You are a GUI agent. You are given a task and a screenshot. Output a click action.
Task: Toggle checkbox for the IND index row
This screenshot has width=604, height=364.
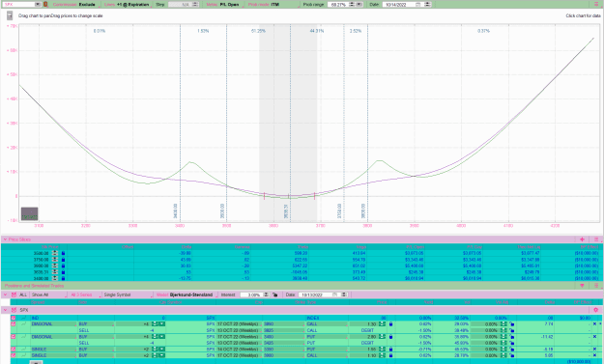[14, 319]
